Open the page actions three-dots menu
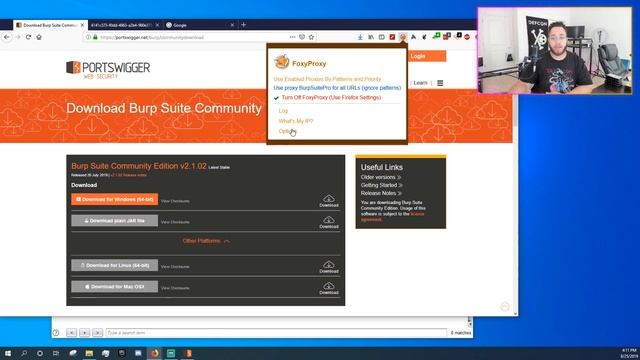640x360 pixels. [292, 37]
